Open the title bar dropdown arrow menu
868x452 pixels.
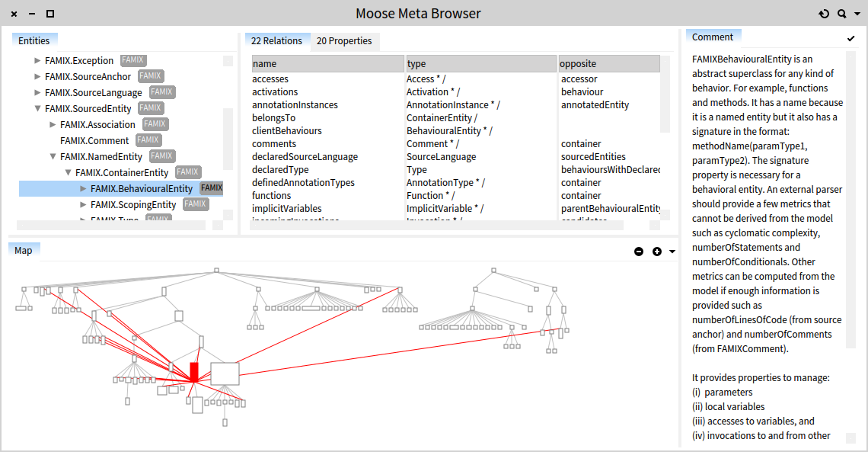pyautogui.click(x=857, y=14)
